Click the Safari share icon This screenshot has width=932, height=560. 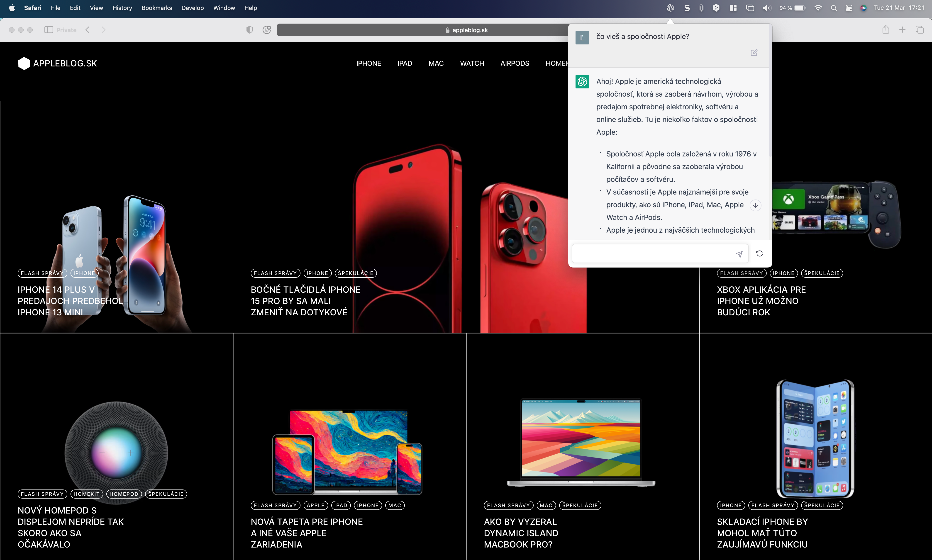pyautogui.click(x=886, y=29)
